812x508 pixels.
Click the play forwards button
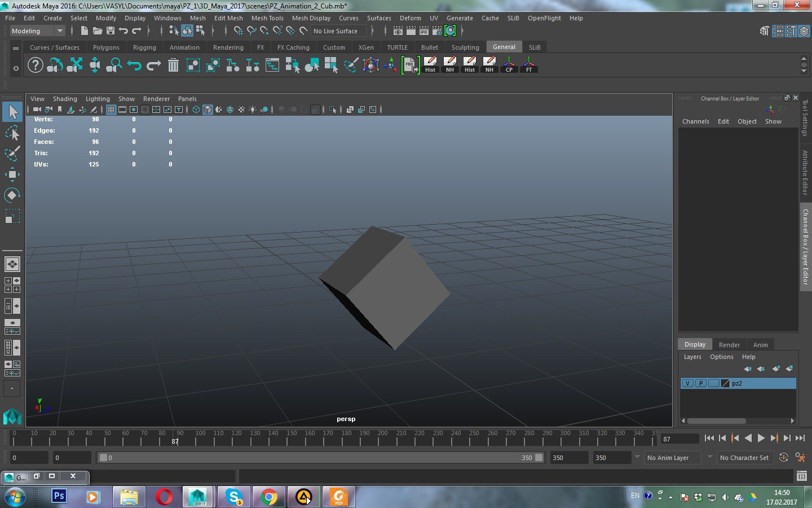(761, 438)
